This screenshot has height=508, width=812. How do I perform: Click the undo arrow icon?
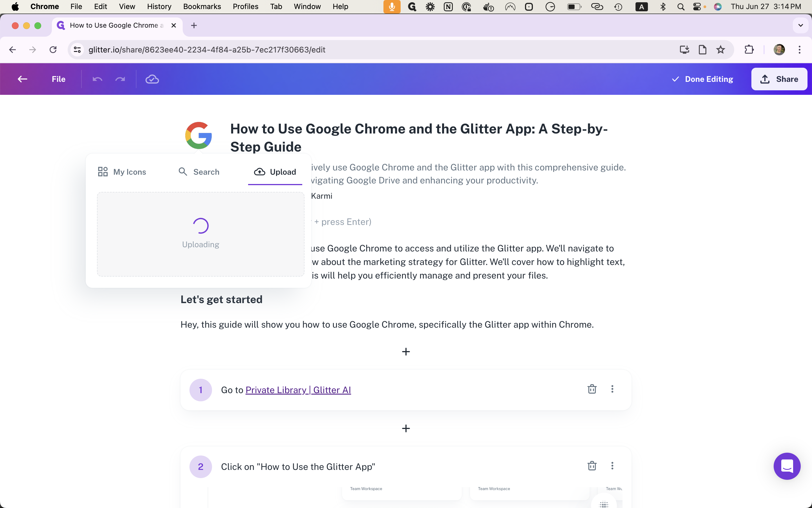coord(97,79)
